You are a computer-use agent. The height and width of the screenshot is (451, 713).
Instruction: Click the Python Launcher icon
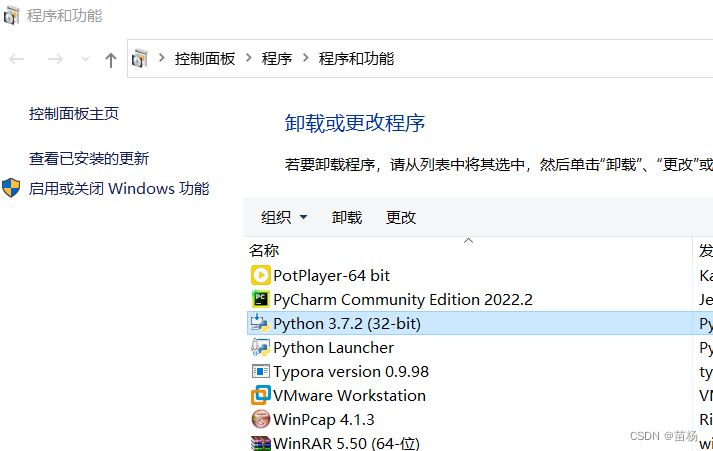260,347
